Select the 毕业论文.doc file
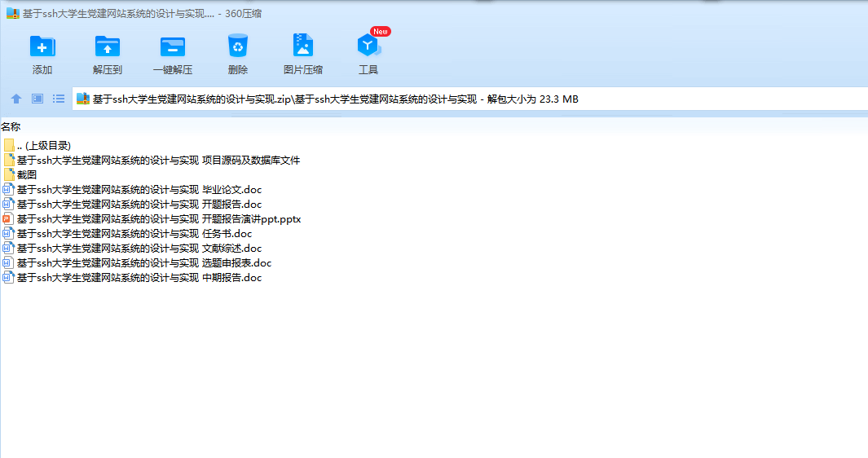This screenshot has height=458, width=868. [132, 189]
